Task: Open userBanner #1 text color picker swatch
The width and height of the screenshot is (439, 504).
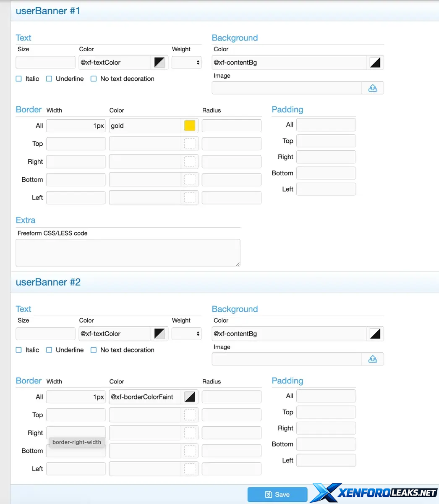Action: pyautogui.click(x=159, y=63)
